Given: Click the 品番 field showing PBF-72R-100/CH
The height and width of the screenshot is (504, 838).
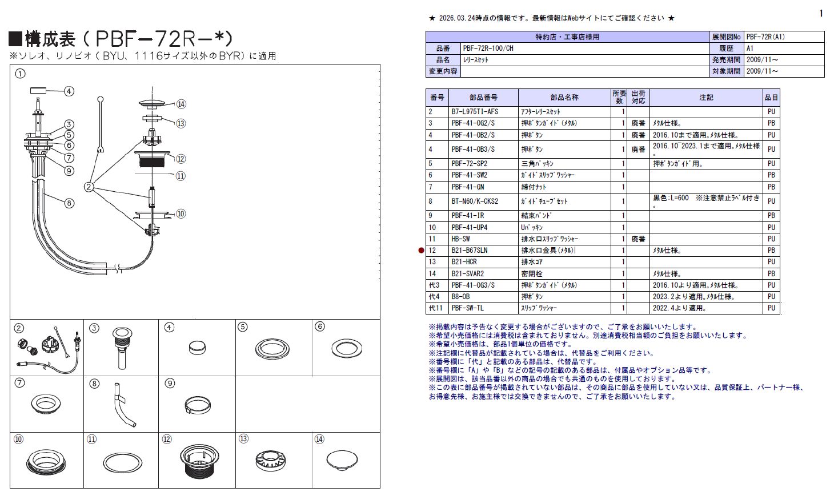Looking at the screenshot, I should (x=480, y=49).
